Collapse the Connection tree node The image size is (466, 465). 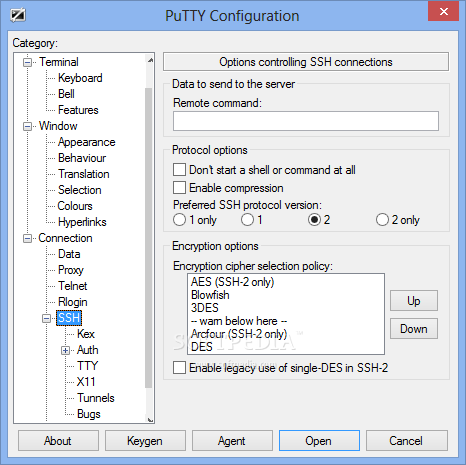pos(27,238)
